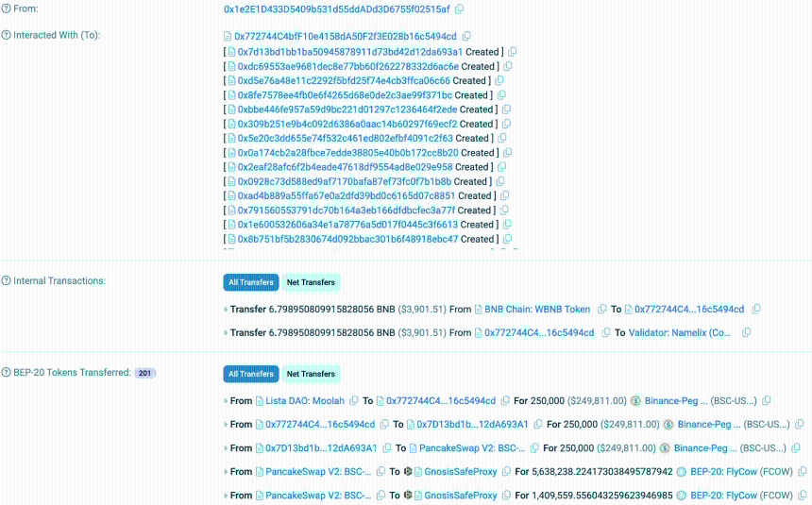Copy Validator: Namelix address
The image size is (812, 505).
746,332
